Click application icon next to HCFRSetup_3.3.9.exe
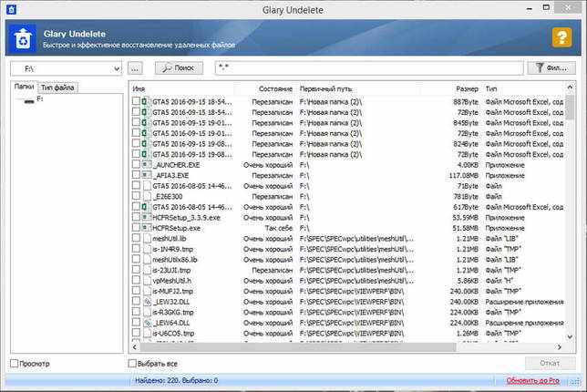 [147, 217]
